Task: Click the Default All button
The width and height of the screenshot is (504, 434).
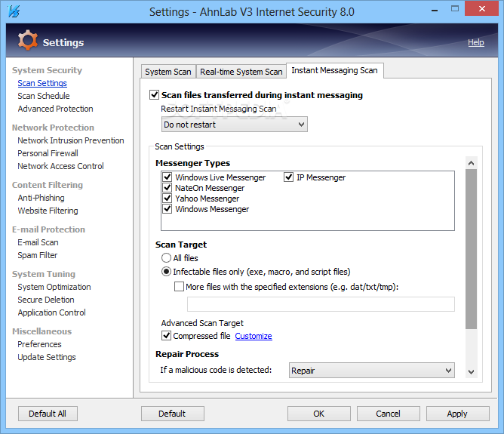Action: pyautogui.click(x=48, y=414)
